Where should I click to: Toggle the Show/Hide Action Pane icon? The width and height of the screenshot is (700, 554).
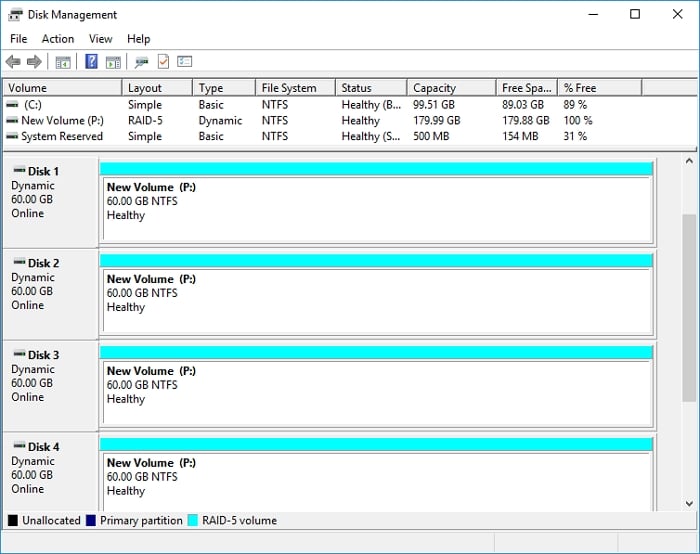click(113, 62)
